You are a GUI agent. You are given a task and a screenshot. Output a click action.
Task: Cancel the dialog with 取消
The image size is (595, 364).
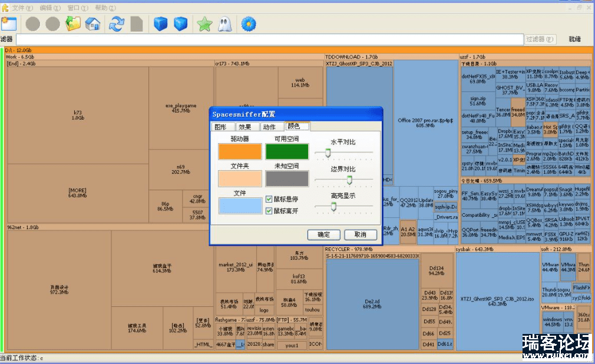coord(361,234)
